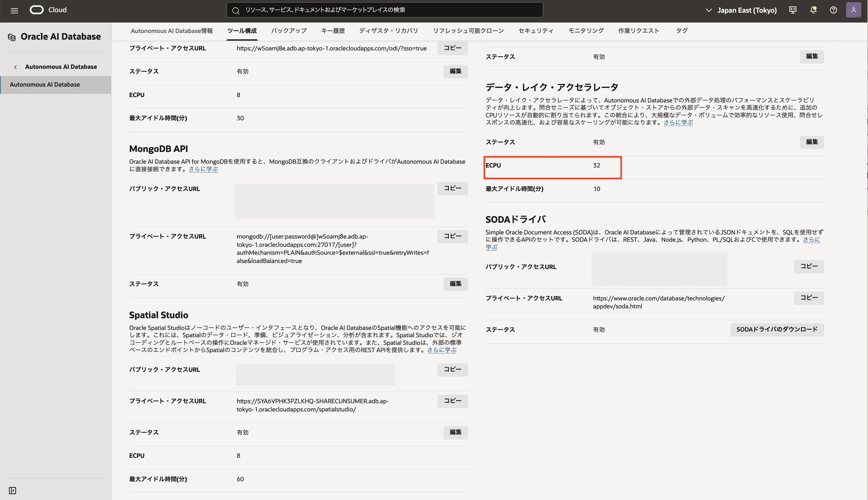Open SODA driver さらに学ぶ link

point(811,240)
